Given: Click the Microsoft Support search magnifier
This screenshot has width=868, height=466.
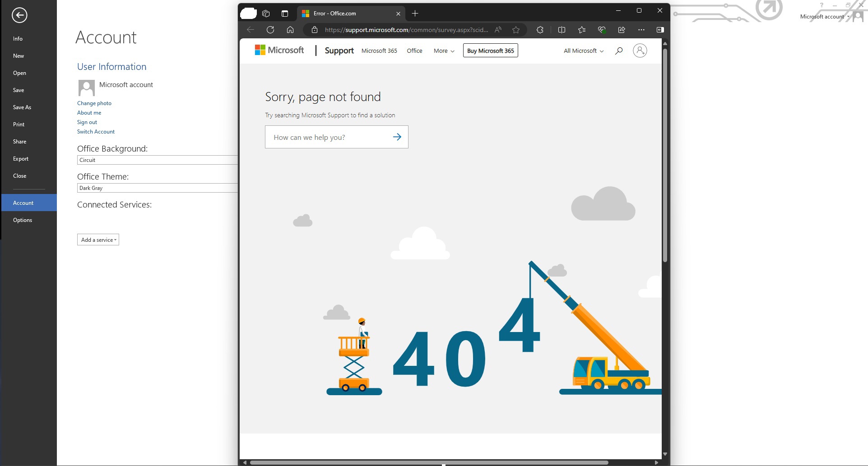Looking at the screenshot, I should pos(619,51).
